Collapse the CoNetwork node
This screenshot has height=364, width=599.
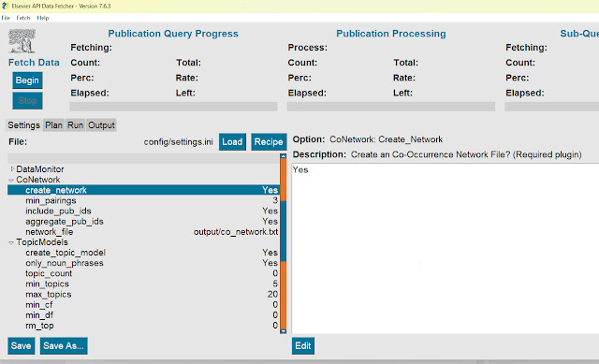click(x=11, y=180)
